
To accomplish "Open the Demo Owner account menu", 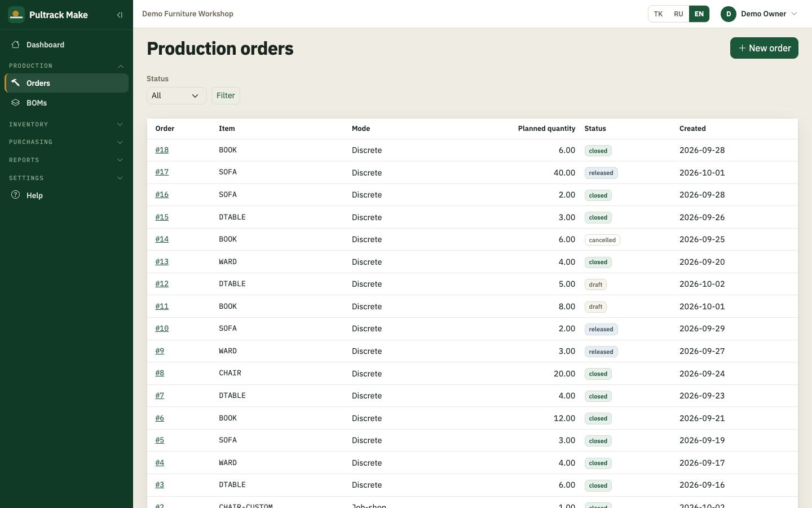I will coord(759,14).
